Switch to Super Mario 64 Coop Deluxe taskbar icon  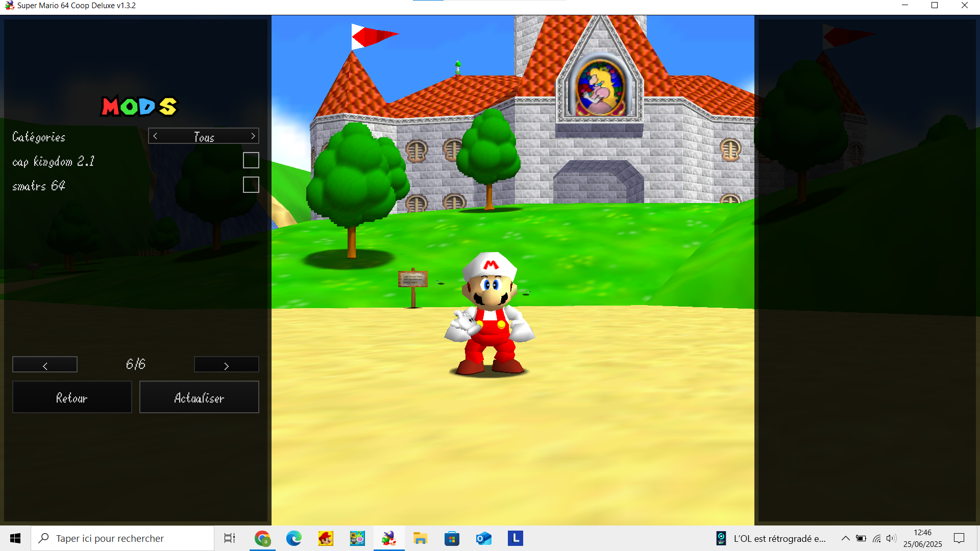coord(389,538)
